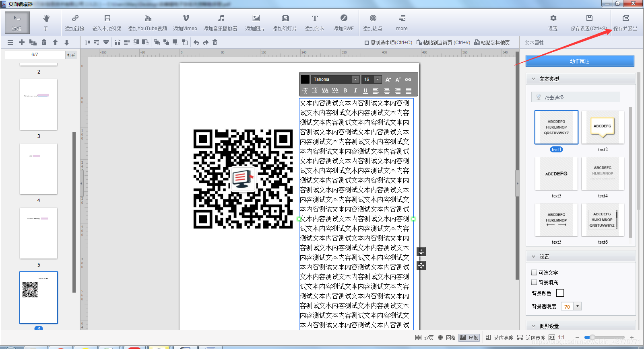Collapse the right properties panel with its handle
The height and width of the screenshot is (349, 644).
517,183
